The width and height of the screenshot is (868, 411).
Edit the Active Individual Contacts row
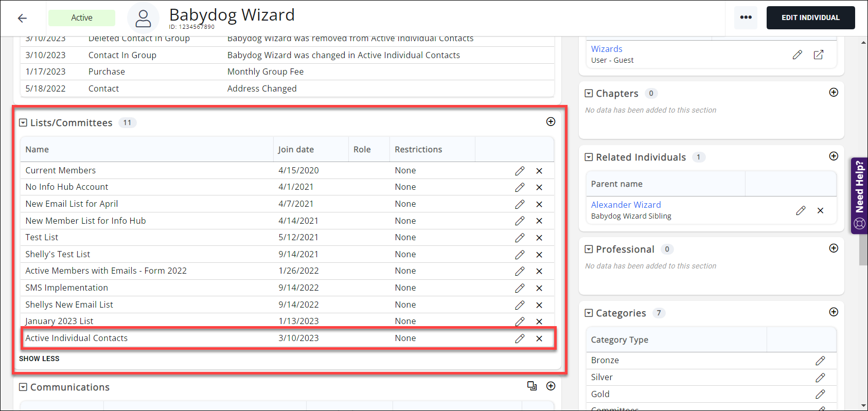pyautogui.click(x=520, y=338)
